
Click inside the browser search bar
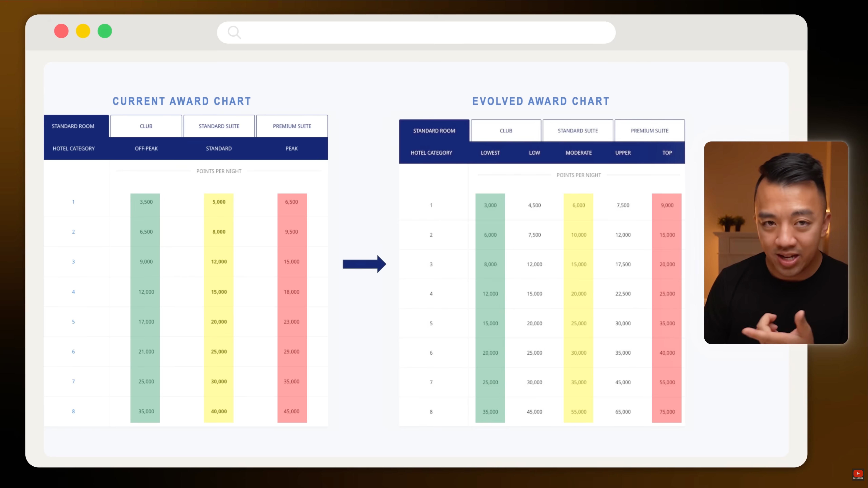(421, 33)
